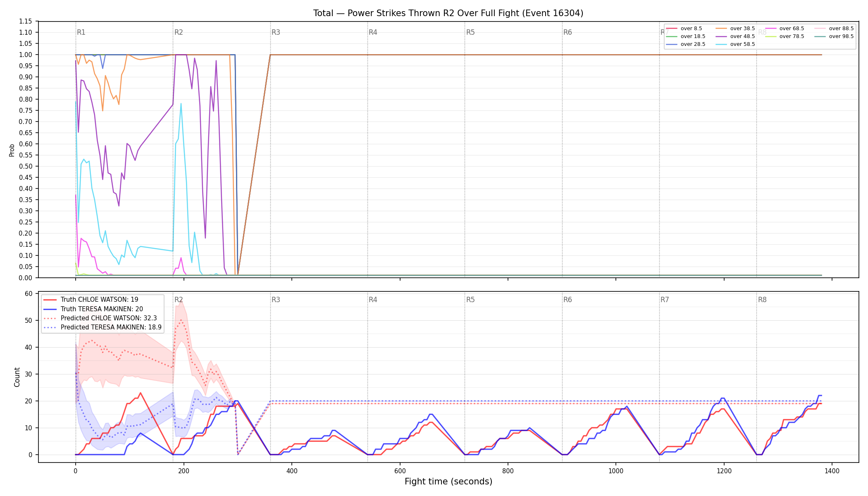Click the 600 tick on the time axis
Screen dimensions: 868x496
pyautogui.click(x=400, y=471)
